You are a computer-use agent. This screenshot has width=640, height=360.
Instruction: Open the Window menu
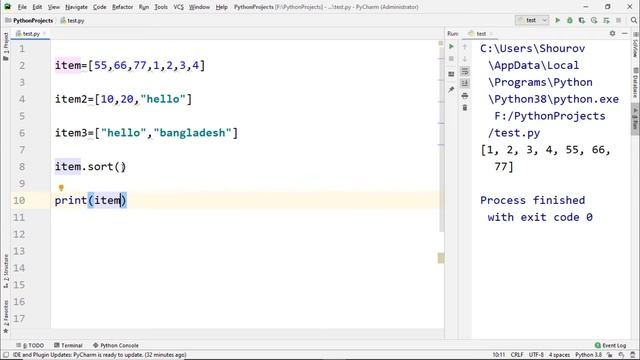click(199, 7)
